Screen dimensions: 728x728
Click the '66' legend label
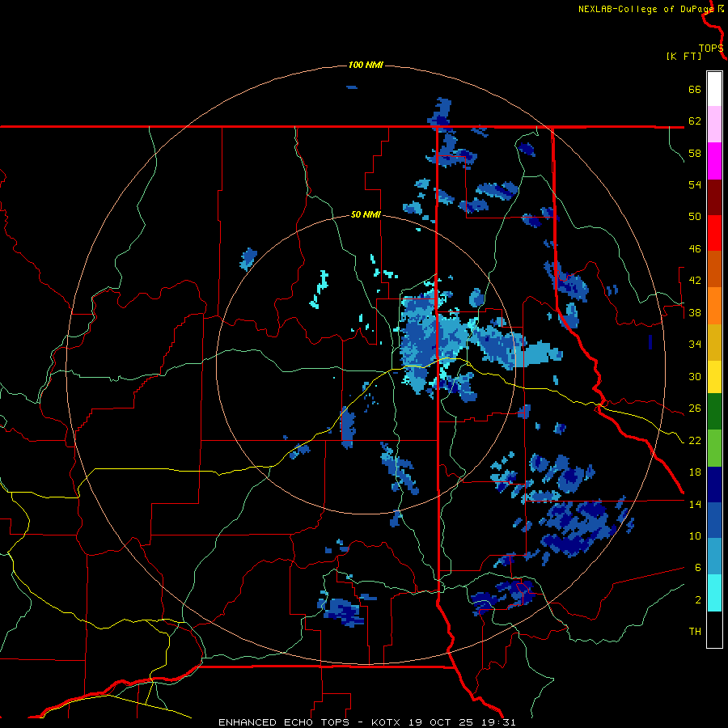(695, 90)
